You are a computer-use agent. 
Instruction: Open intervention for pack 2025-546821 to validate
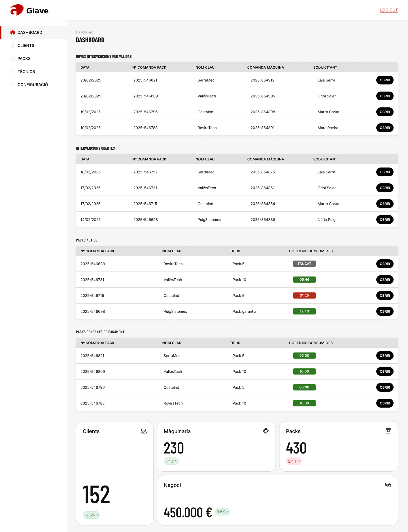(x=385, y=80)
